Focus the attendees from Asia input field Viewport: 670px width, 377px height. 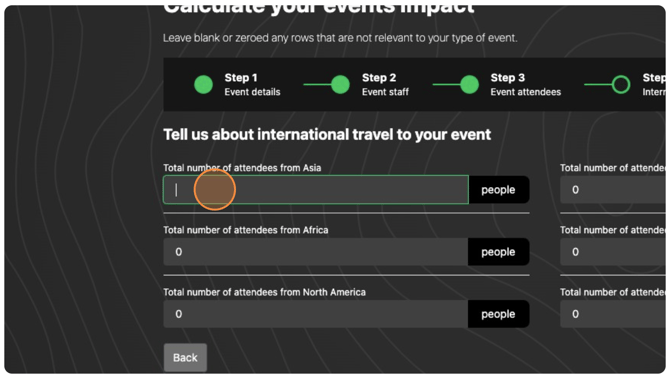point(316,189)
